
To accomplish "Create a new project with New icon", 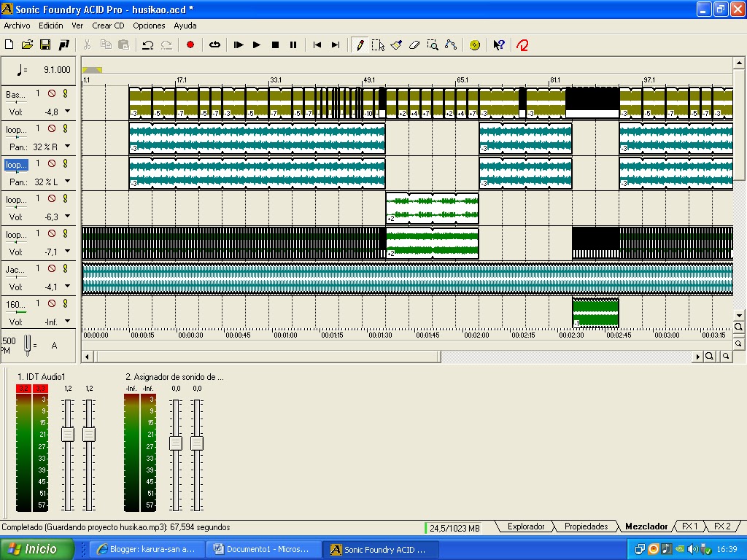I will click(x=9, y=44).
